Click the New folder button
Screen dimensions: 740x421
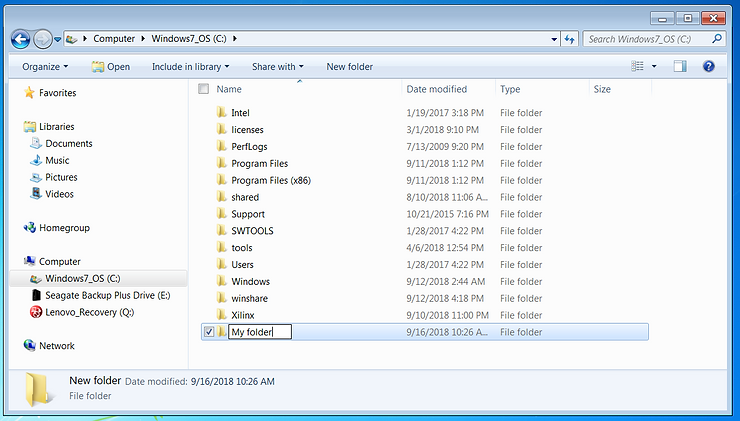point(350,67)
